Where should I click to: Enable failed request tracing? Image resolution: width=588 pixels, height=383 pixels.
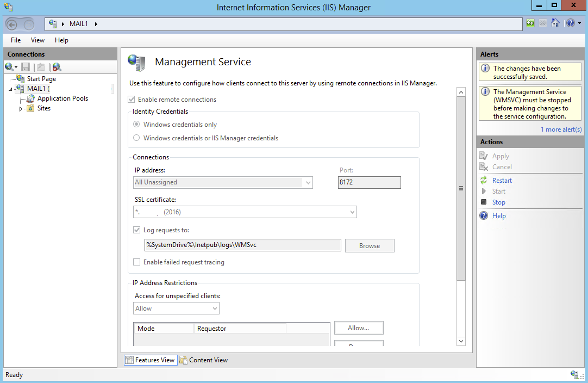[x=137, y=262]
